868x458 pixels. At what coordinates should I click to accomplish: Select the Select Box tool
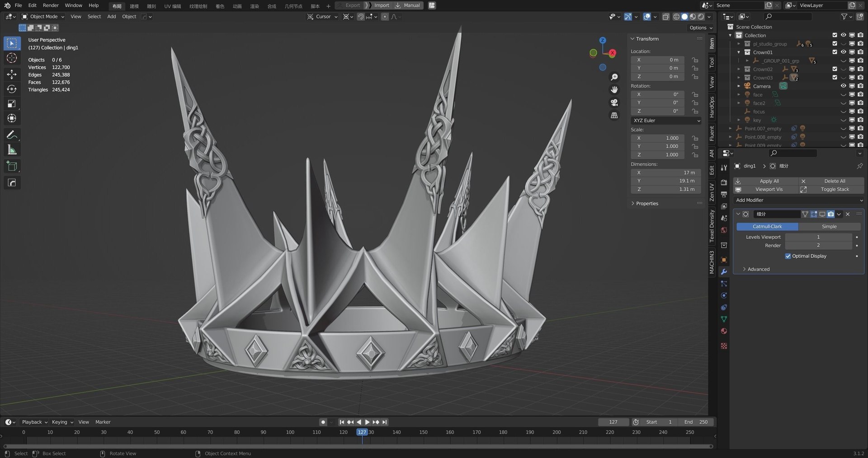tap(12, 43)
